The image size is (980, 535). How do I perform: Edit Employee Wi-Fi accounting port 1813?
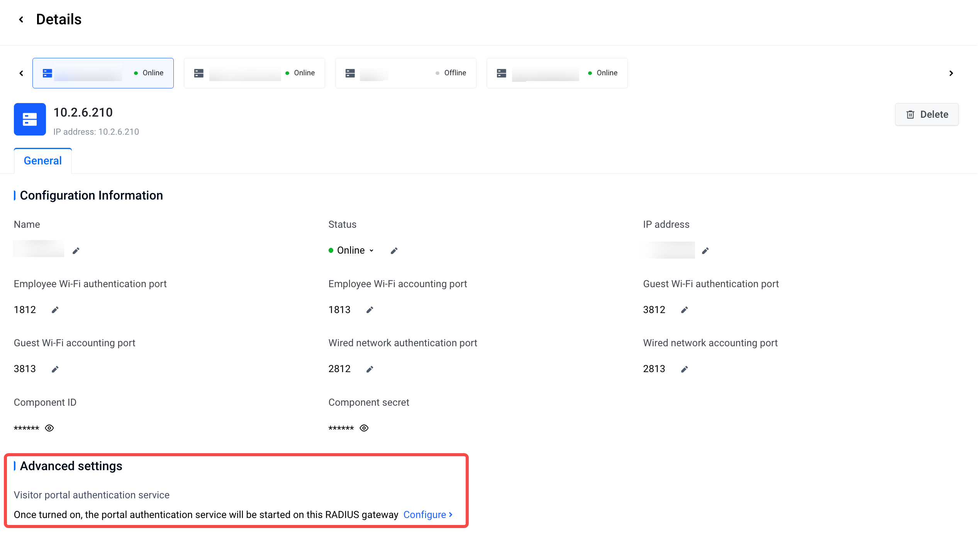pyautogui.click(x=370, y=310)
